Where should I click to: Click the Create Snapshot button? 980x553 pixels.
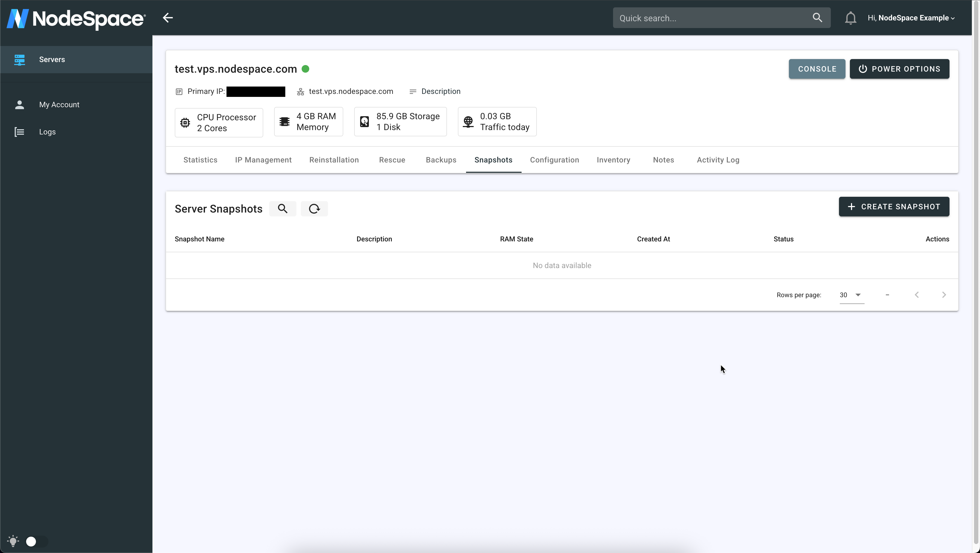pyautogui.click(x=894, y=207)
